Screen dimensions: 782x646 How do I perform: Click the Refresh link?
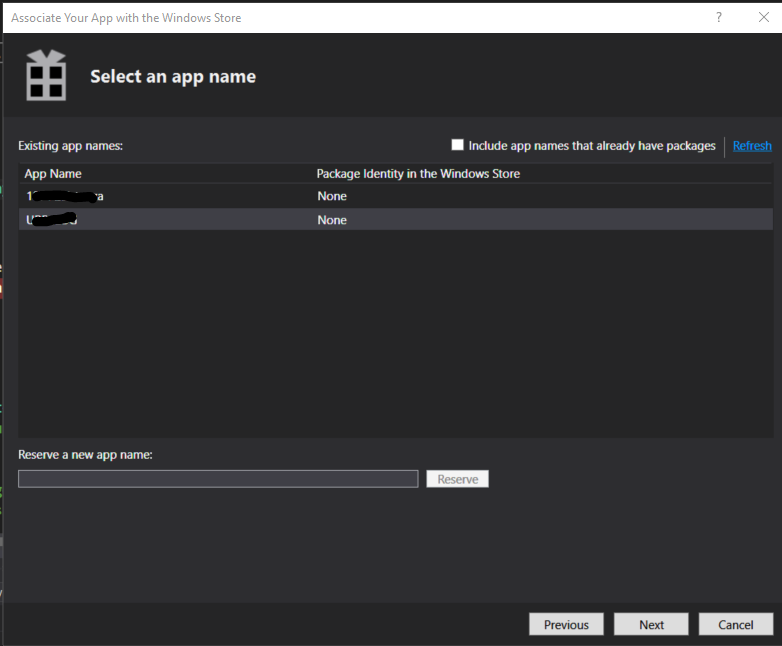point(751,146)
